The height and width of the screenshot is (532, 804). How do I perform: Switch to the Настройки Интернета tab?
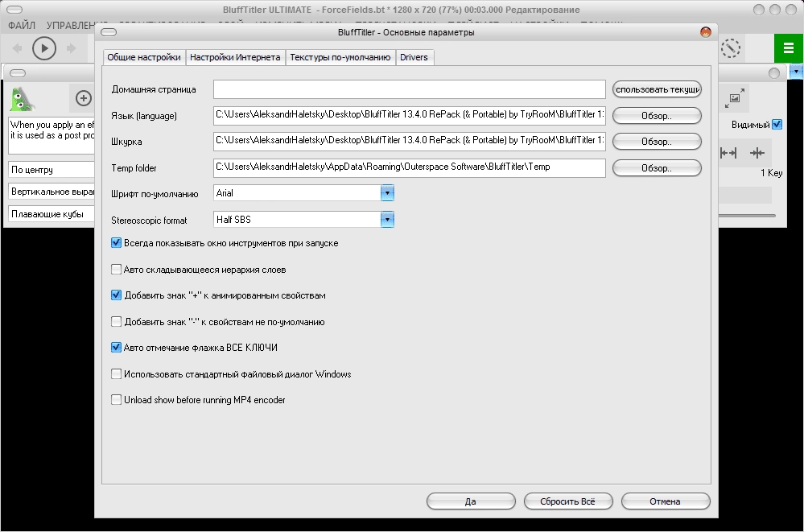235,57
